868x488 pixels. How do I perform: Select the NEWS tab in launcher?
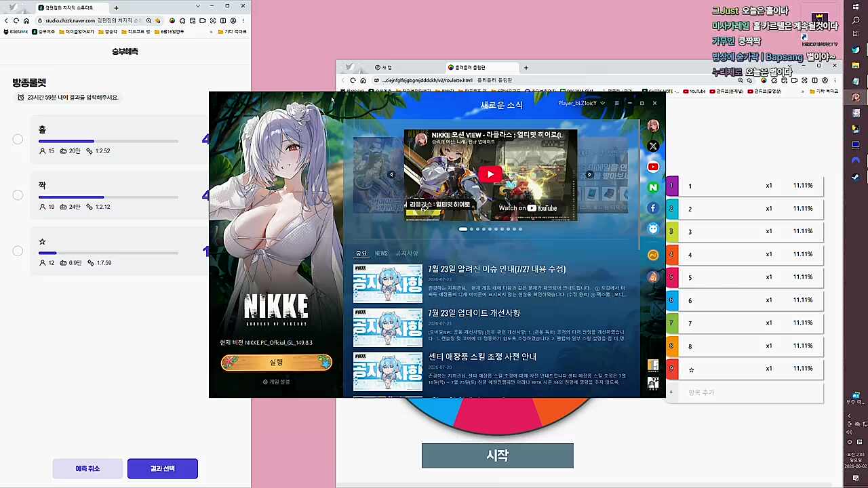pyautogui.click(x=381, y=253)
